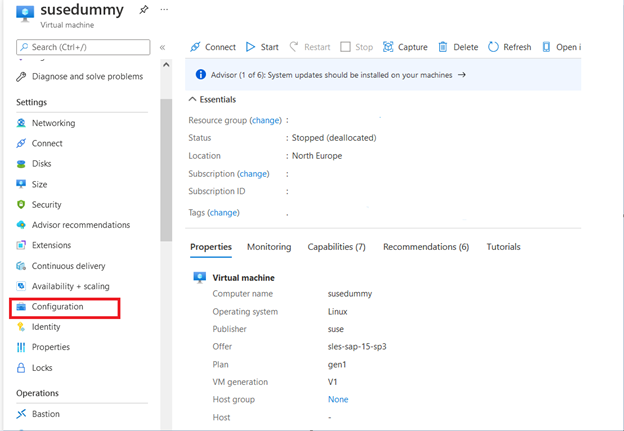This screenshot has width=624, height=431.
Task: Pin the susedummy resource to dashboard
Action: pyautogui.click(x=144, y=10)
